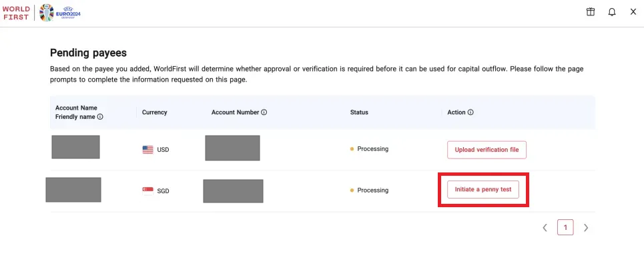Click the WorldFirst logo
Image resolution: width=644 pixels, height=264 pixels.
(x=16, y=13)
